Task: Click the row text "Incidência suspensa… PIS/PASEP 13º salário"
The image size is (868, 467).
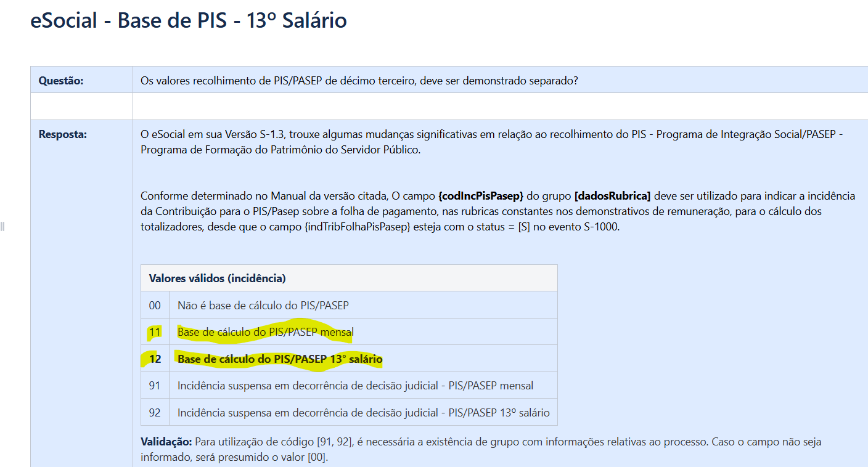Action: (364, 412)
